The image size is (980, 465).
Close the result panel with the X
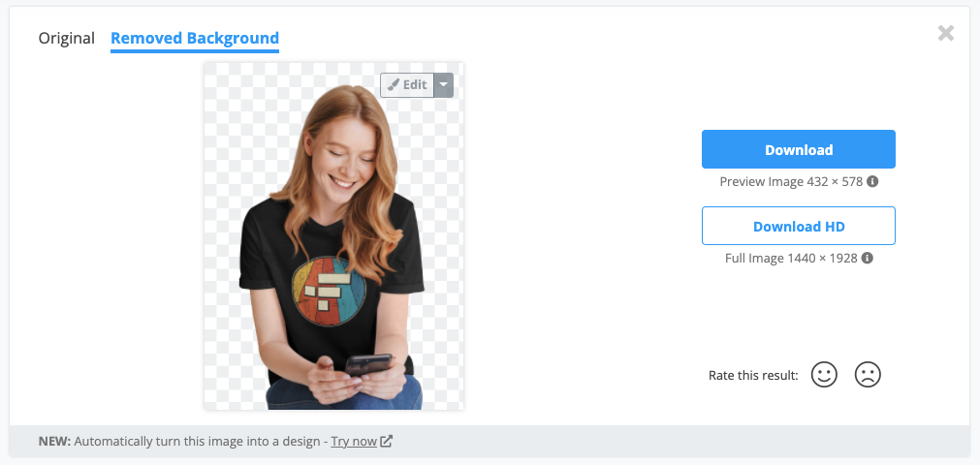[x=946, y=33]
